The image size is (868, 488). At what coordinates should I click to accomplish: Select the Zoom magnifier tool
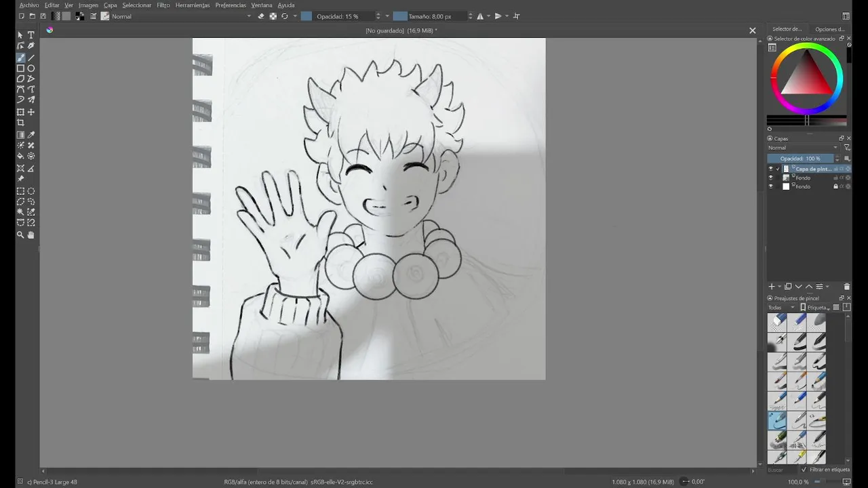pyautogui.click(x=20, y=235)
